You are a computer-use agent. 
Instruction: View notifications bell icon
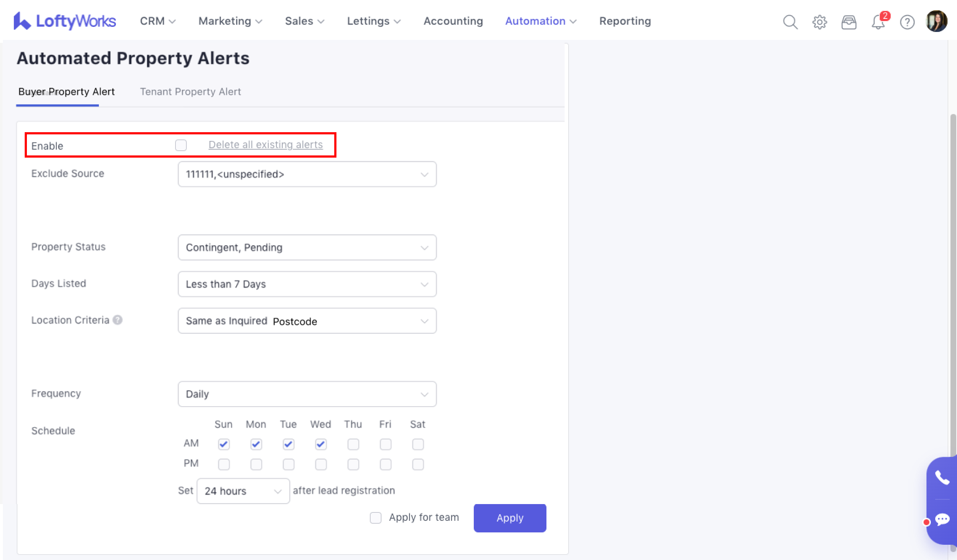878,22
